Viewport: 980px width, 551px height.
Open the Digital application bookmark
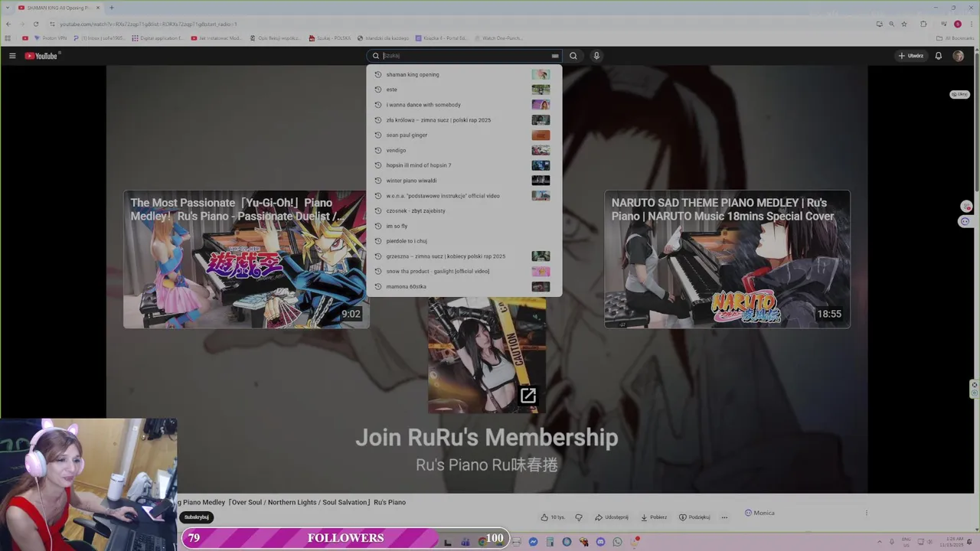click(158, 37)
